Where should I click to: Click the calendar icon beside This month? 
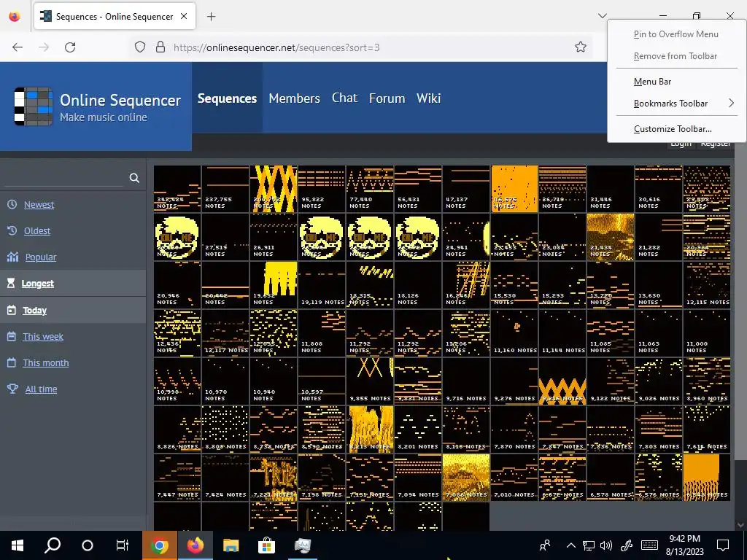(x=12, y=362)
